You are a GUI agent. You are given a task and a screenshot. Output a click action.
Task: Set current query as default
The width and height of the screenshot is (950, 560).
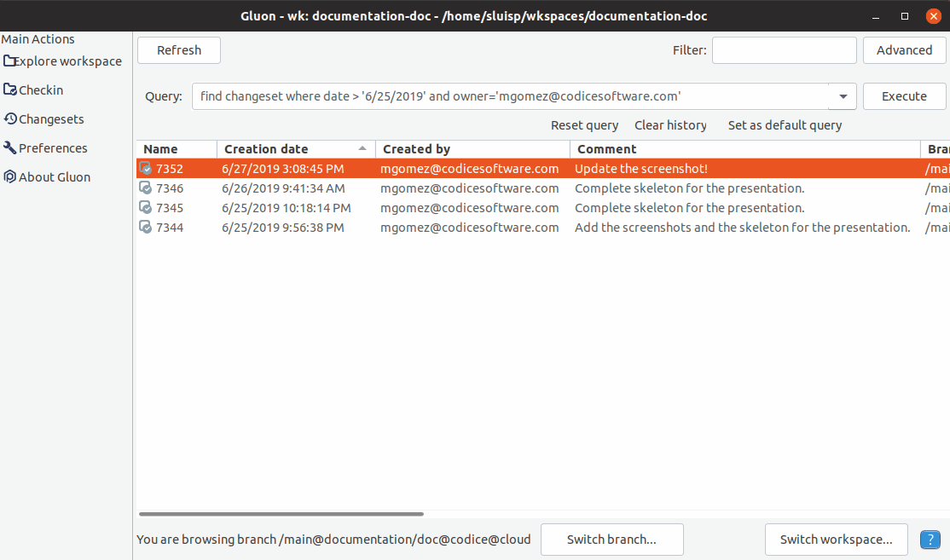[x=785, y=124]
